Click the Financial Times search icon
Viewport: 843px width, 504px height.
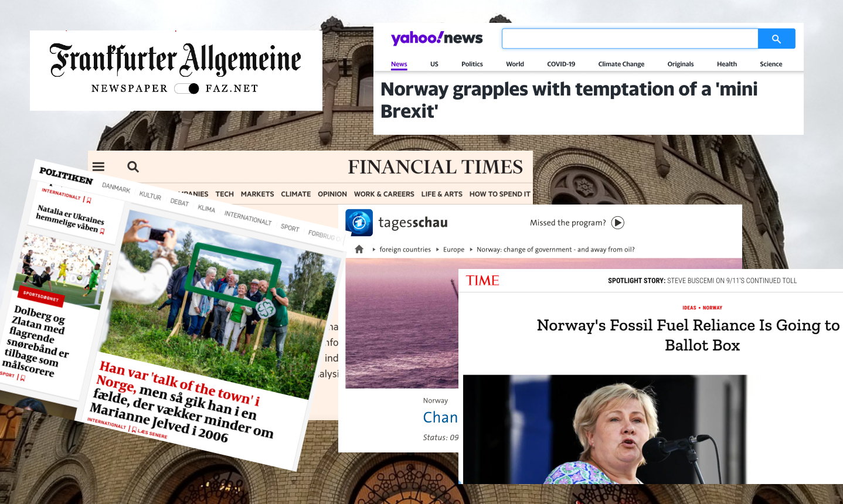coord(133,167)
